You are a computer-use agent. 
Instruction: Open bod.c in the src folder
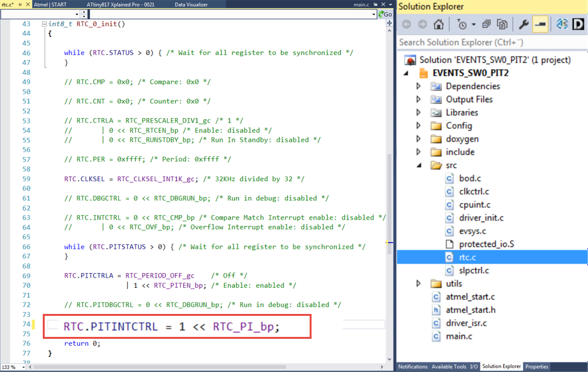point(470,178)
